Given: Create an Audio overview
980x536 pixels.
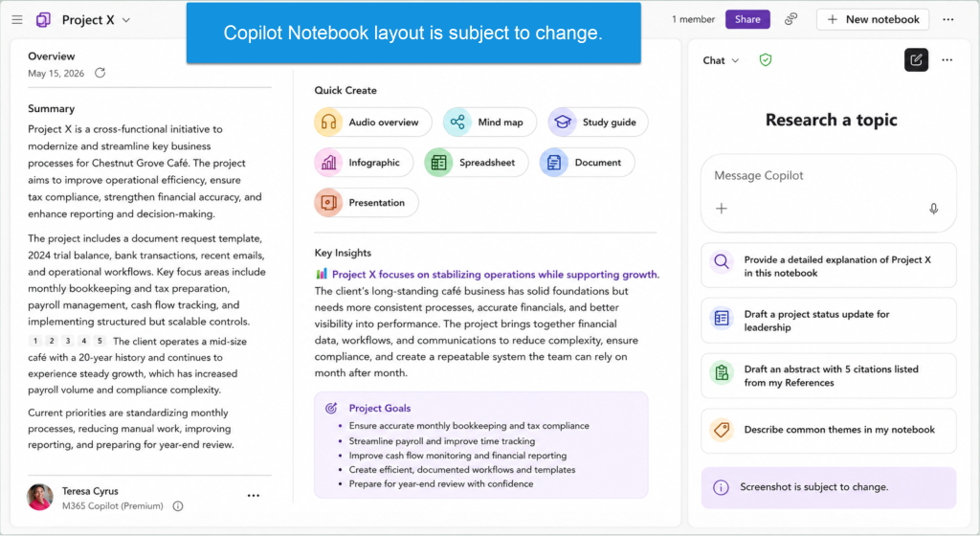Looking at the screenshot, I should point(372,122).
